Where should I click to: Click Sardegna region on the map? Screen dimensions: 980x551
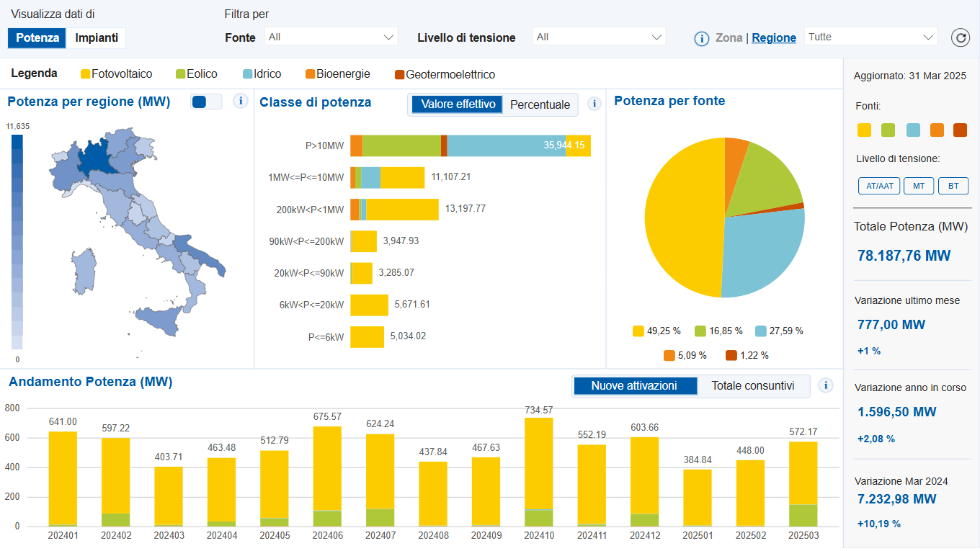click(x=83, y=272)
